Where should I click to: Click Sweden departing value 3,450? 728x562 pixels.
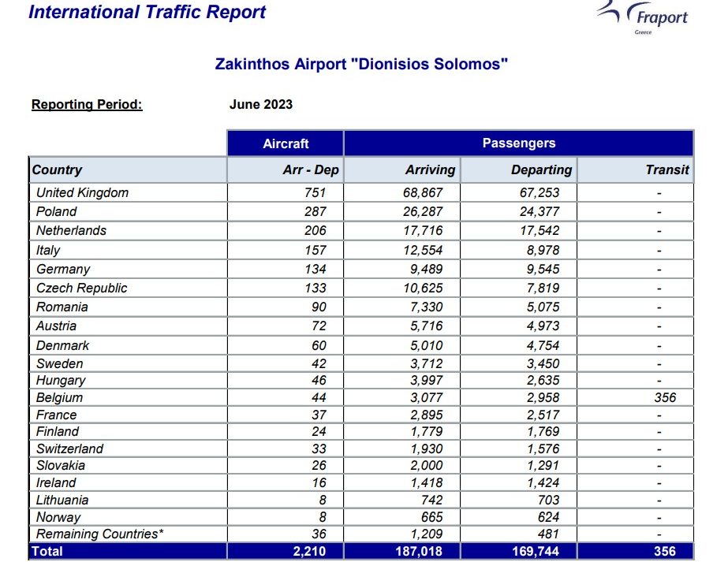click(x=543, y=364)
